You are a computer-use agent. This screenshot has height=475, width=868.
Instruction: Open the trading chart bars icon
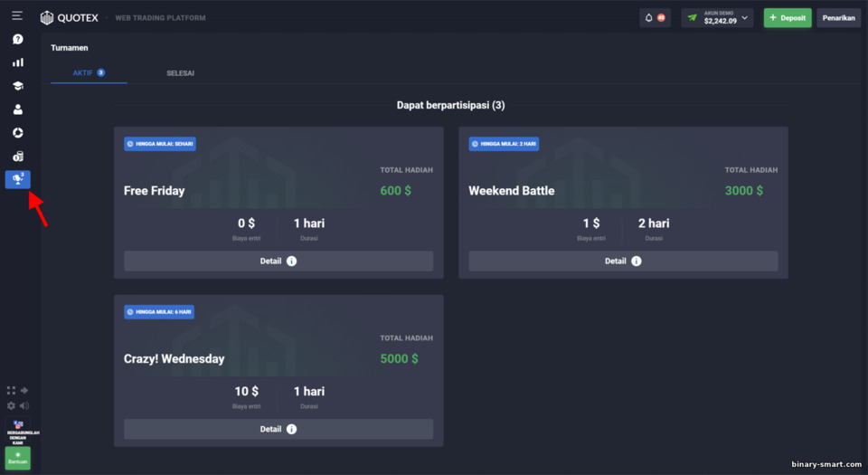(18, 62)
